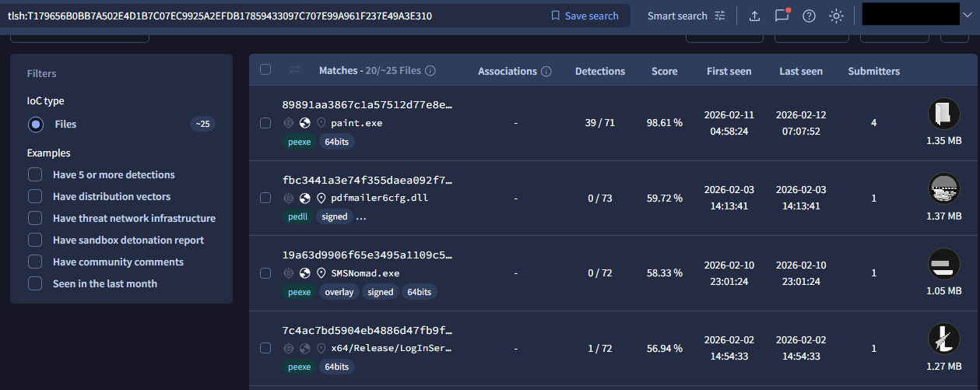Click the pedll tag on pdfmailer6cfg.dll row

(298, 217)
